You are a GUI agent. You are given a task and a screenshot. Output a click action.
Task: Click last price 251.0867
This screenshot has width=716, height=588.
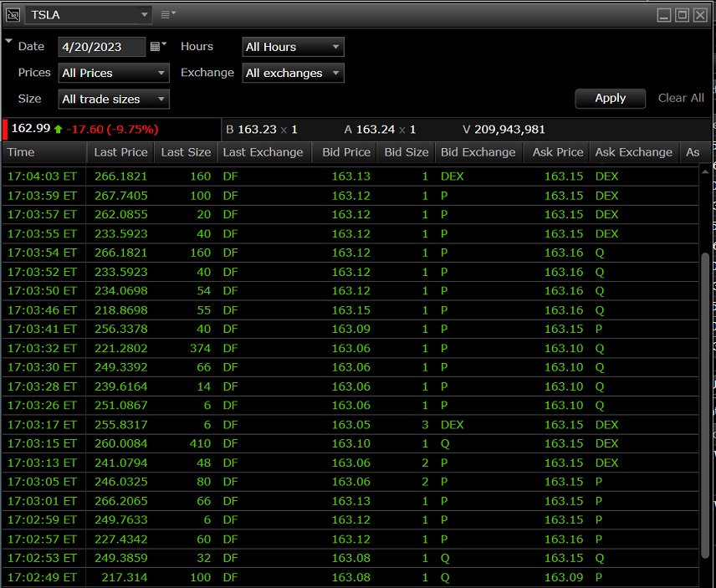121,406
